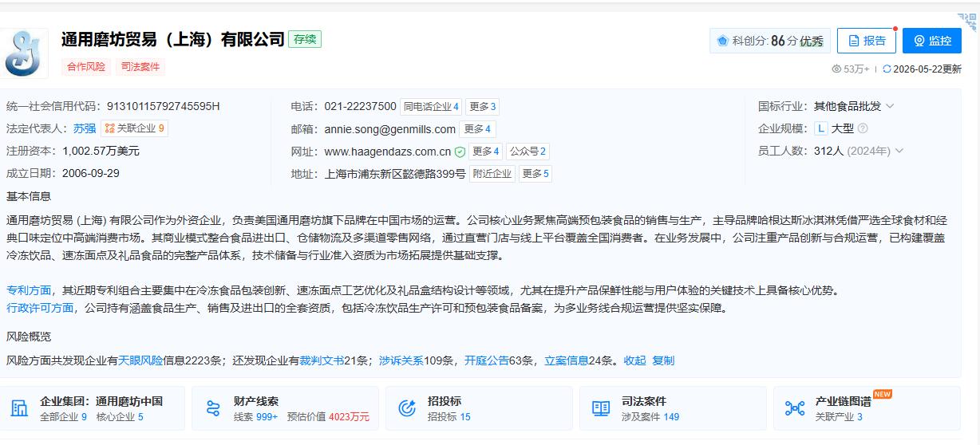Open the 专利方面 link
This screenshot has height=445, width=980.
pyautogui.click(x=29, y=290)
